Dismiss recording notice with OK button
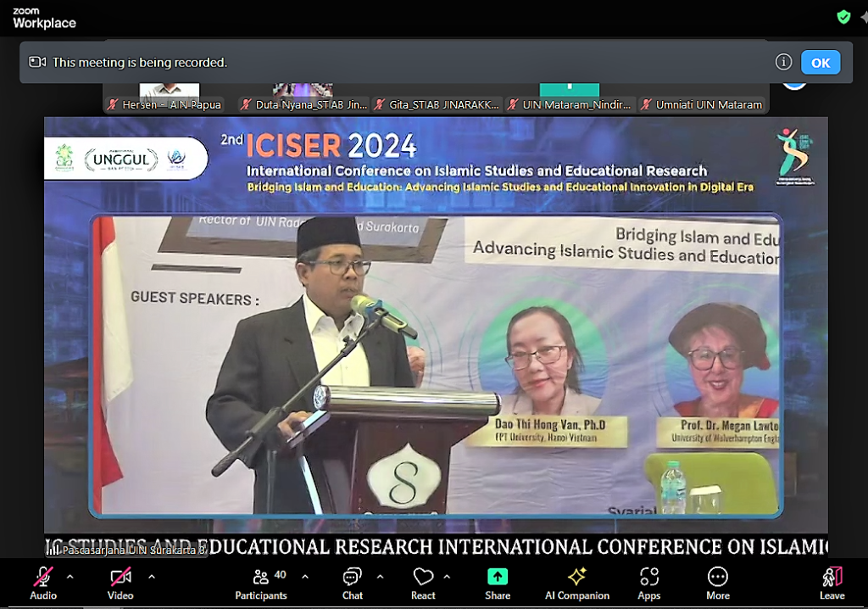 click(821, 63)
